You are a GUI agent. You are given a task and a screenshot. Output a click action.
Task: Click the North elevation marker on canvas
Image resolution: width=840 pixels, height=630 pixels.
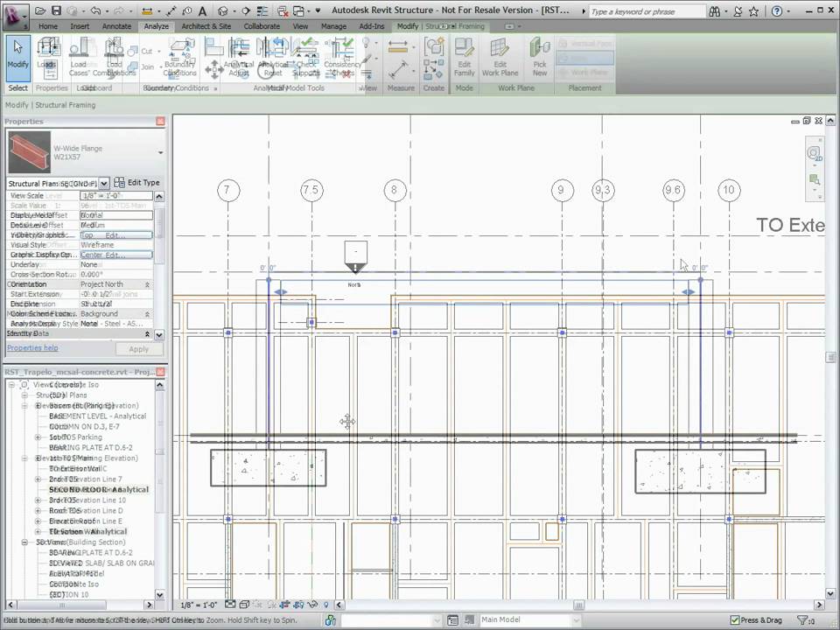(x=355, y=257)
